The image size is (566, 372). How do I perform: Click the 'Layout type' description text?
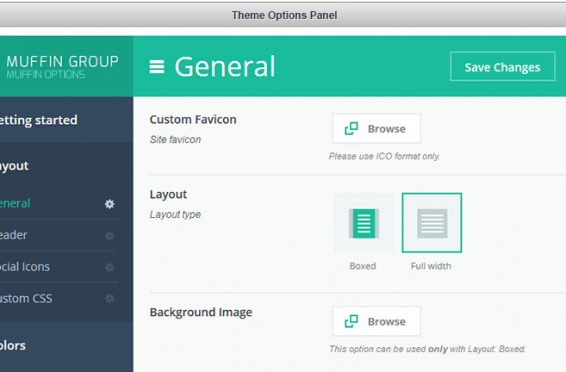(x=175, y=214)
